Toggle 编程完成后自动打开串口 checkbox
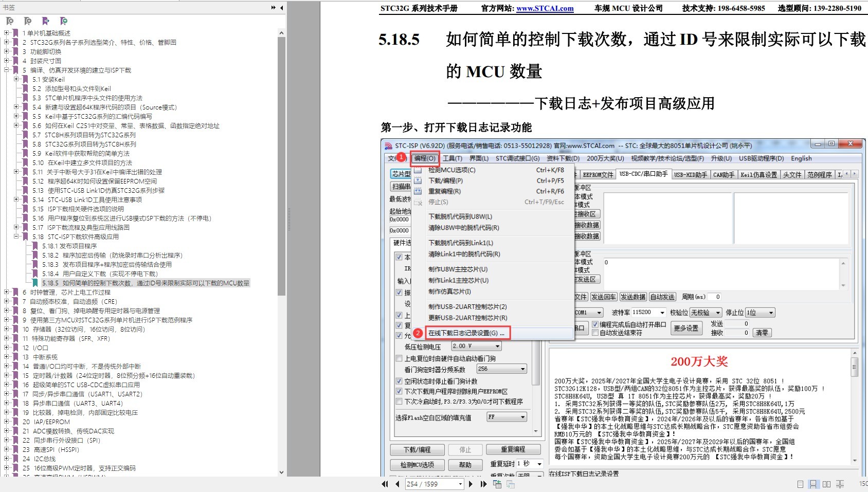This screenshot has width=868, height=492. click(x=595, y=324)
